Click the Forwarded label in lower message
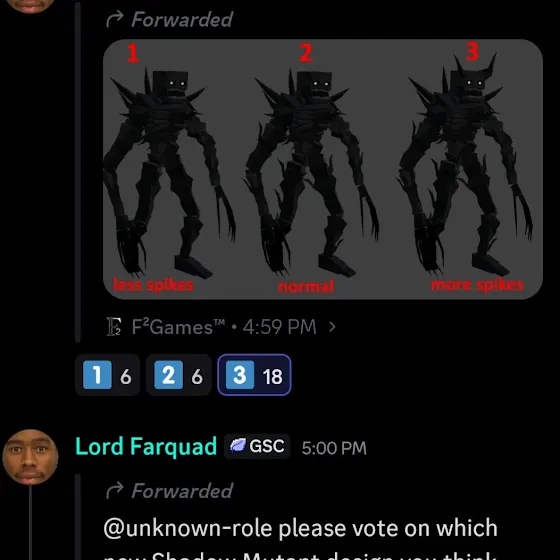 182,491
